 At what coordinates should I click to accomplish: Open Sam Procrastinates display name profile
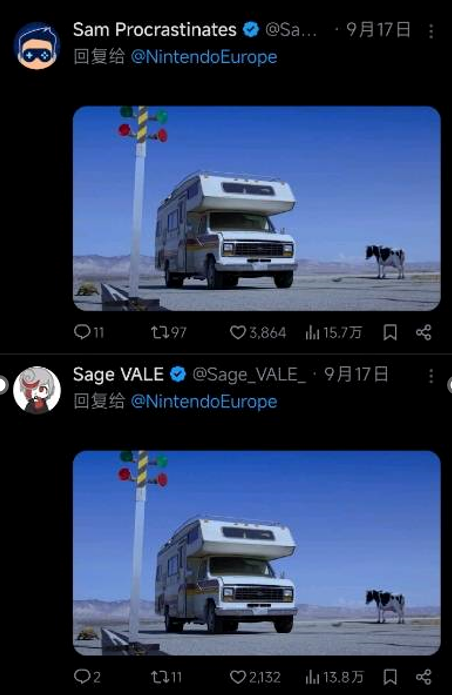[155, 30]
